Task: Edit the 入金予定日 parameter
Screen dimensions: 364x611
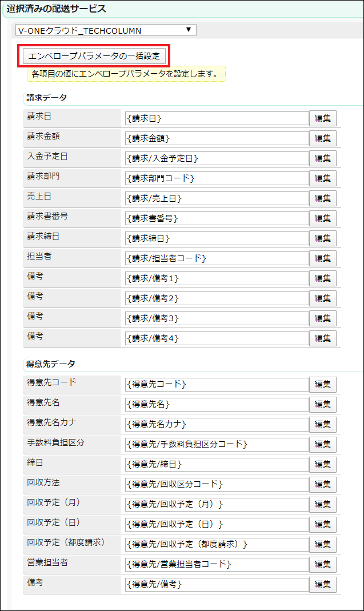Action: [x=323, y=158]
